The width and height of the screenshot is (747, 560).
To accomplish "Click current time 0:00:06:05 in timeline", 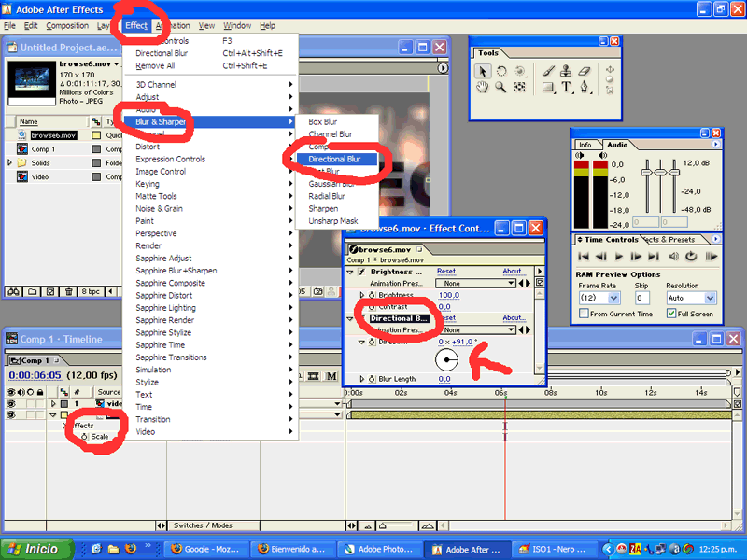I will 35,375.
